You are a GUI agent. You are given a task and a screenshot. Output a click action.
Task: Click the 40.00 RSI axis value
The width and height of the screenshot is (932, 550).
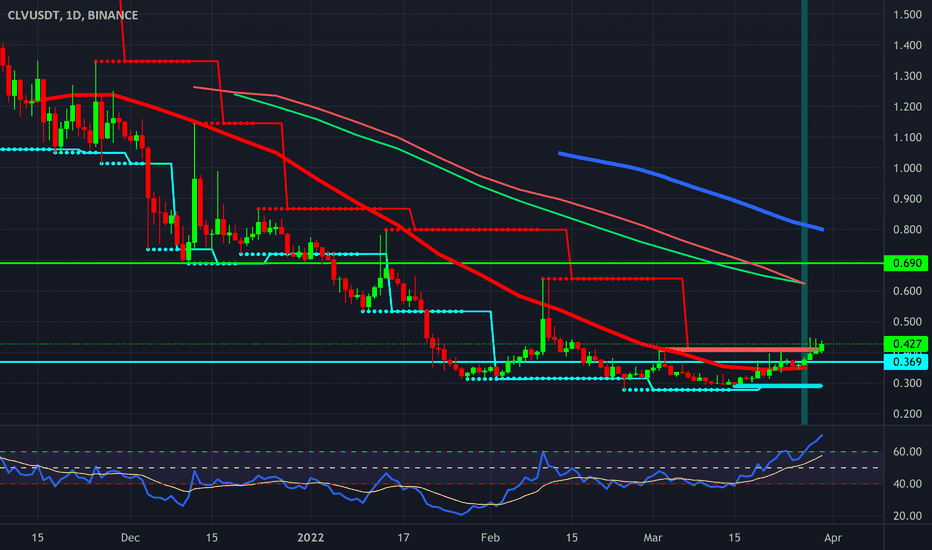[908, 484]
